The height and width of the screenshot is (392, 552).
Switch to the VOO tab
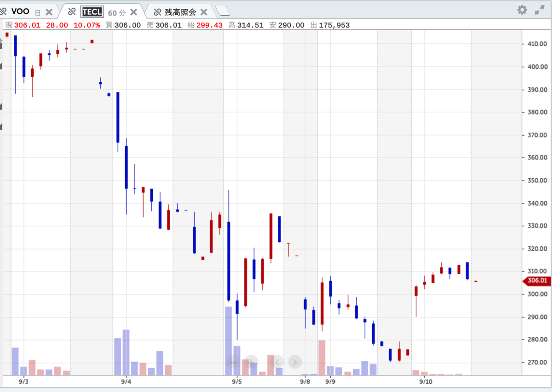pos(20,11)
